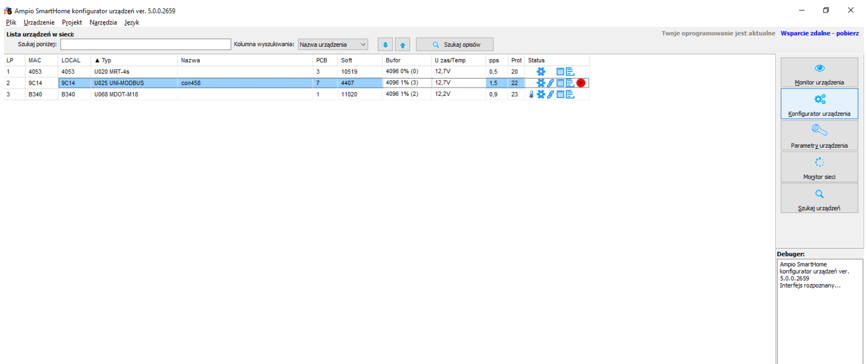
Task: Click the gear status icon in U068 MDOT-M18 row
Action: click(x=541, y=94)
